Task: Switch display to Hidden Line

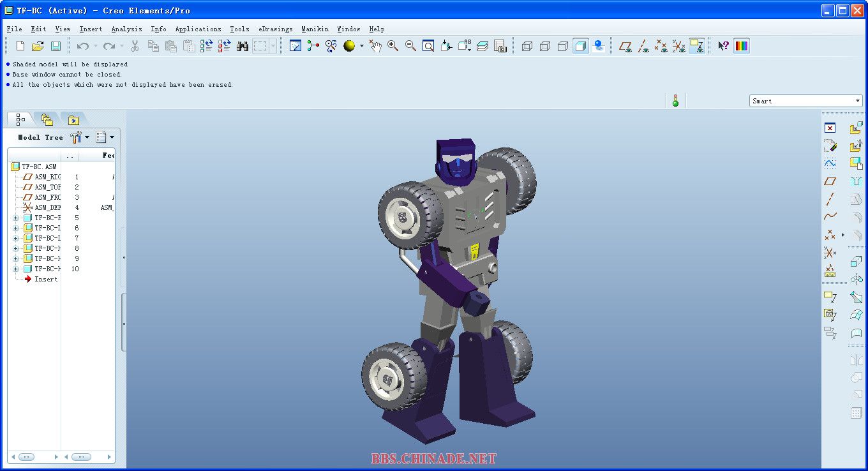Action: click(545, 46)
